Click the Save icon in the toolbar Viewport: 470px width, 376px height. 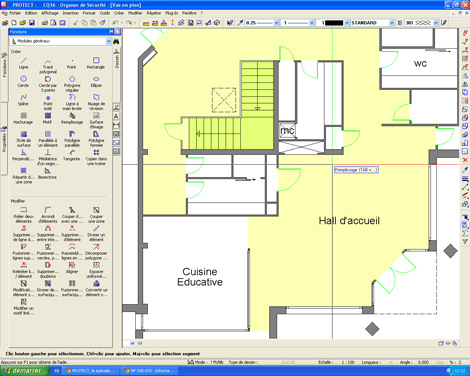pyautogui.click(x=32, y=23)
